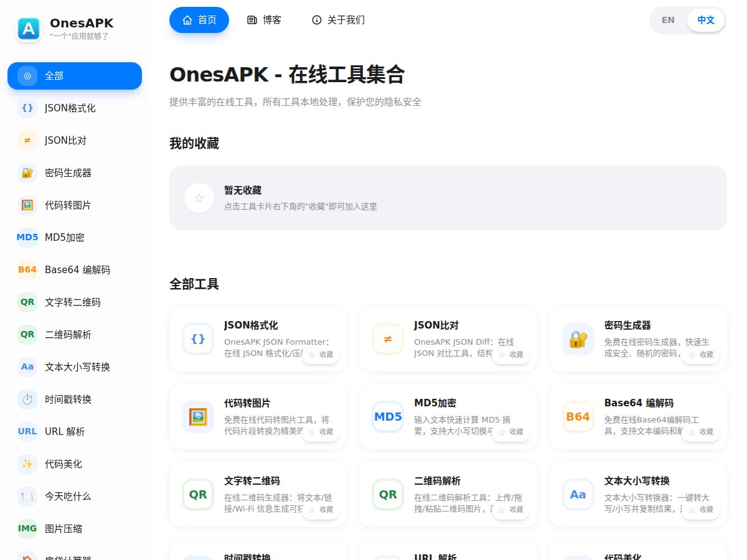Open 文字转二维码 sidebar QR icon
Image resolution: width=747 pixels, height=560 pixels.
(x=27, y=302)
